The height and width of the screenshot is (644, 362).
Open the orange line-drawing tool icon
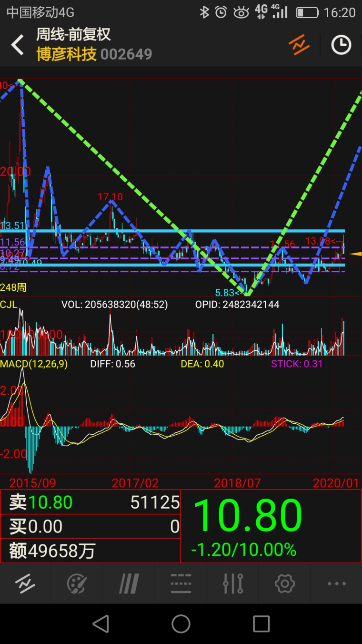tap(299, 45)
